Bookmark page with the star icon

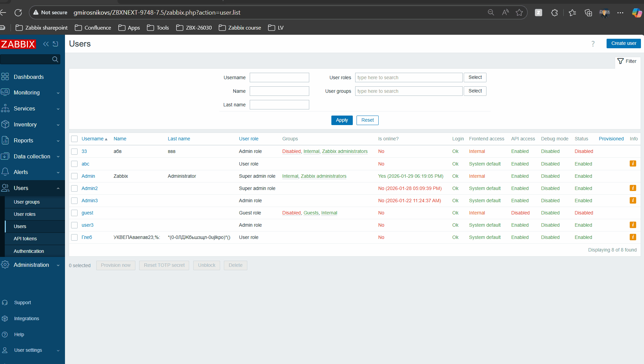(x=519, y=13)
